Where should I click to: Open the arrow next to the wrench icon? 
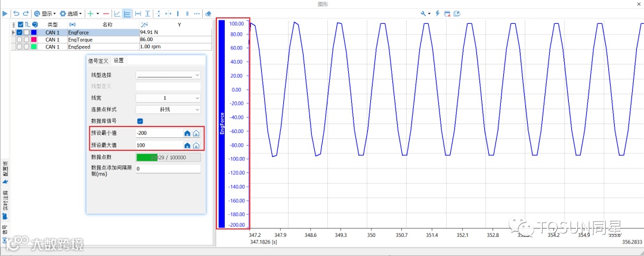[x=429, y=14]
